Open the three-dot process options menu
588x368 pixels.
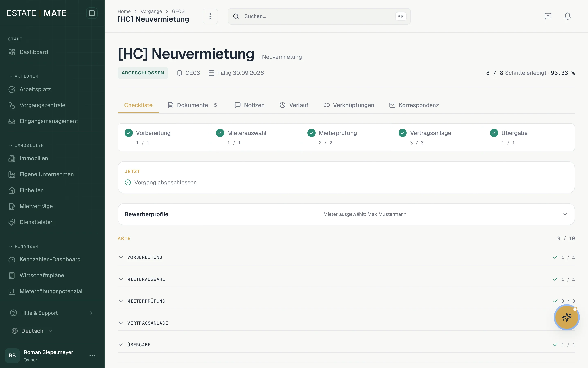coord(210,16)
